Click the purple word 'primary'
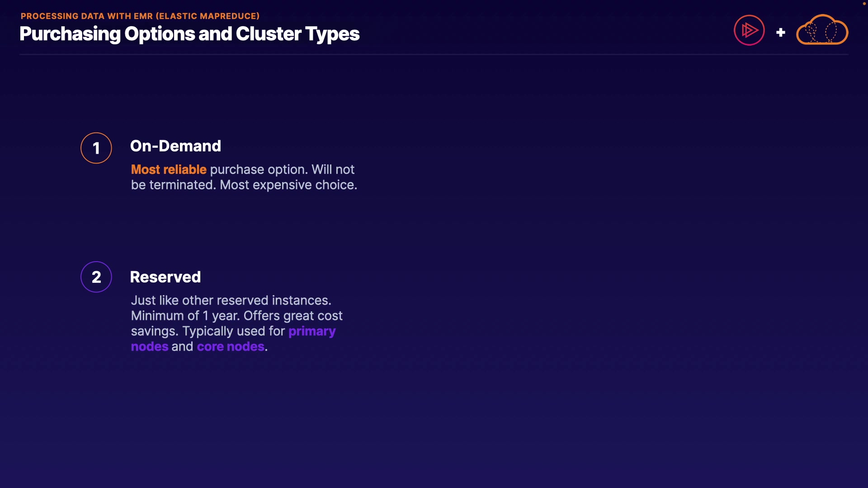Viewport: 868px width, 488px height. point(312,331)
